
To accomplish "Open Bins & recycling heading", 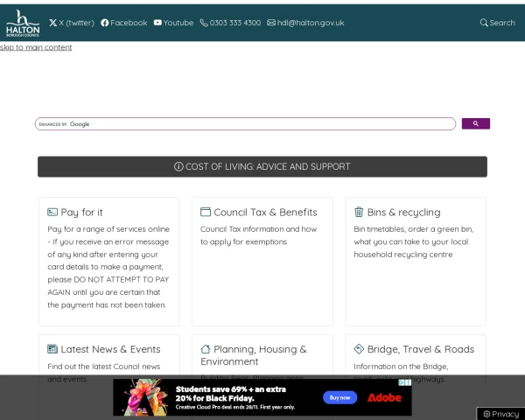I will coord(403,213).
